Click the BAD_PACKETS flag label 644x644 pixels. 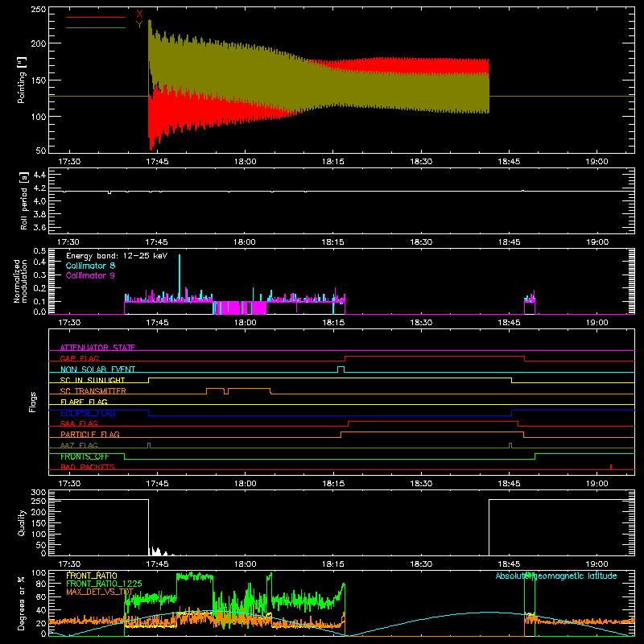88,467
